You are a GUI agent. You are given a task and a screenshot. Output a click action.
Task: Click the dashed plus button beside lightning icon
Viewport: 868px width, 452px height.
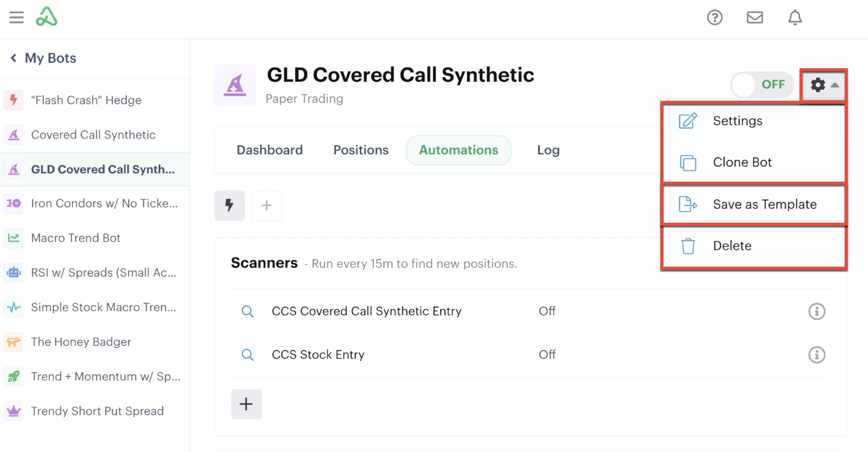[x=266, y=205]
